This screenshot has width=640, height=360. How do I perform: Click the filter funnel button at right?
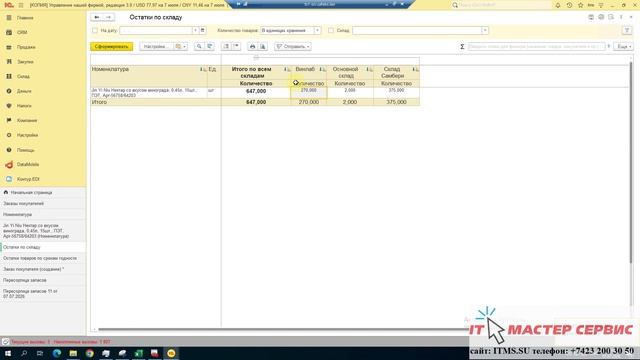click(x=627, y=31)
